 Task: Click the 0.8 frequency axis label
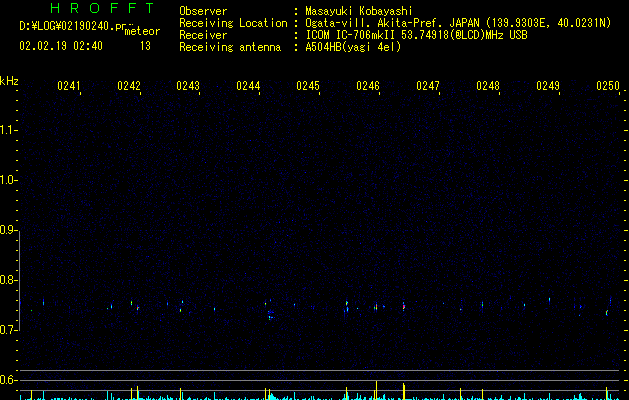tap(8, 280)
